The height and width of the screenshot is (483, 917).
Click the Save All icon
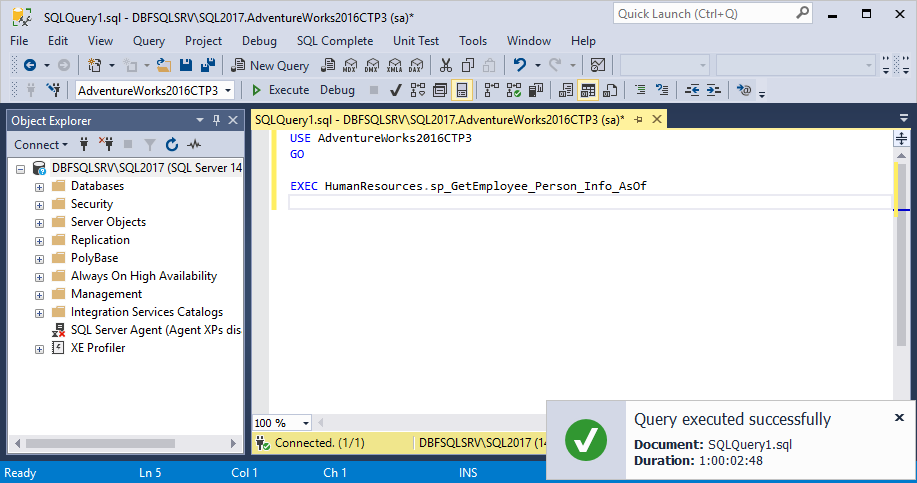pyautogui.click(x=208, y=65)
